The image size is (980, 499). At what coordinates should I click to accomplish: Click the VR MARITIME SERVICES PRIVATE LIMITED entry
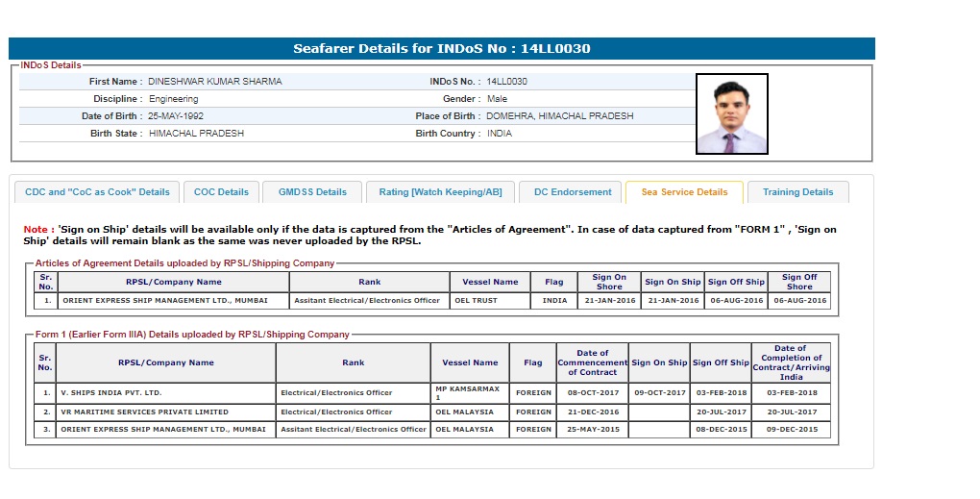tap(145, 412)
